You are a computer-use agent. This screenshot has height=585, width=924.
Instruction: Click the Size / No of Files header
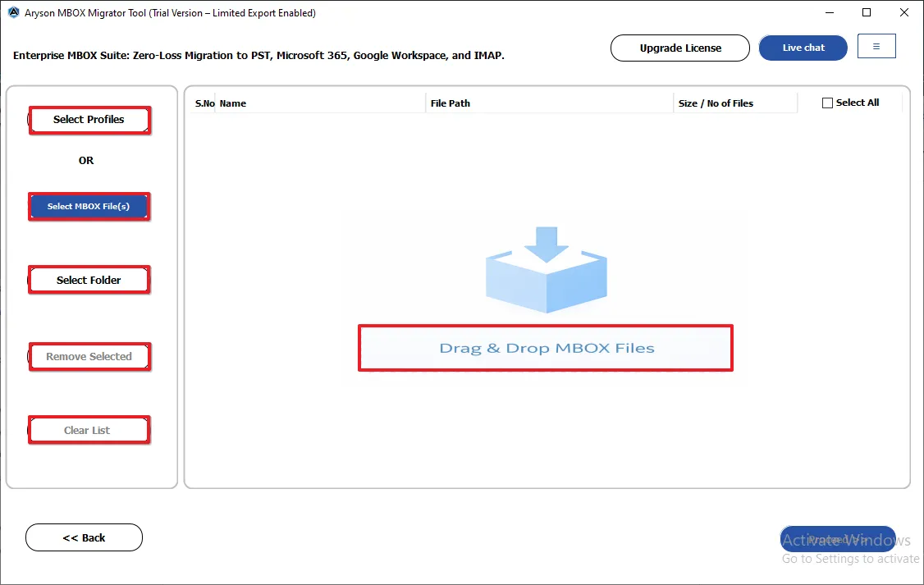(735, 103)
